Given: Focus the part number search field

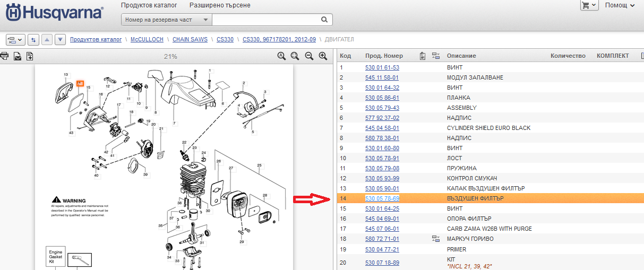Looking at the screenshot, I should coord(267,20).
